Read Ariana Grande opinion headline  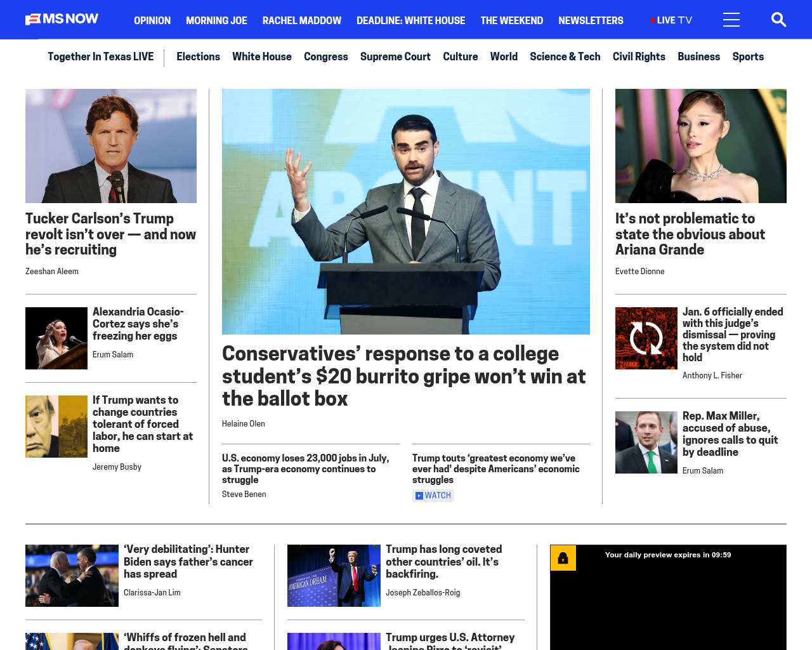[690, 234]
